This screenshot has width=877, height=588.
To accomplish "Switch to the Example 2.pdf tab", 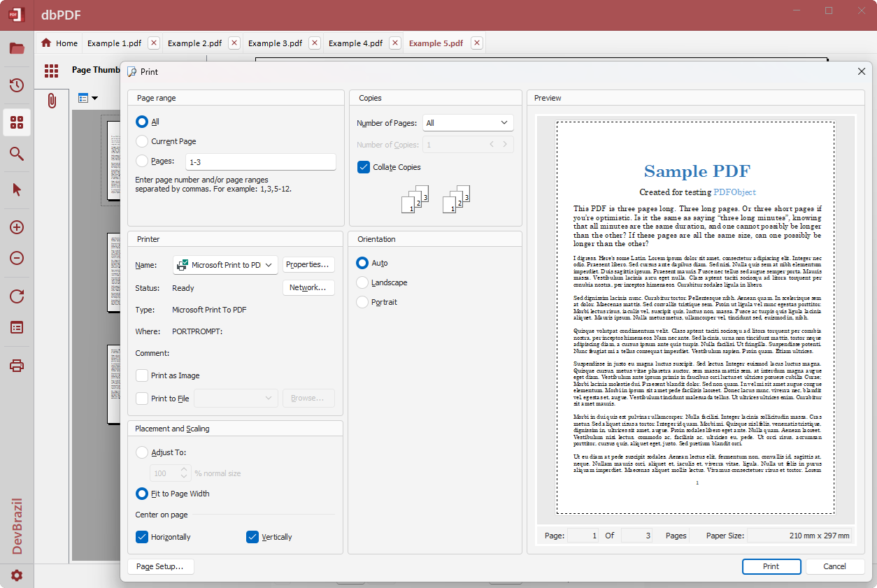I will [194, 43].
